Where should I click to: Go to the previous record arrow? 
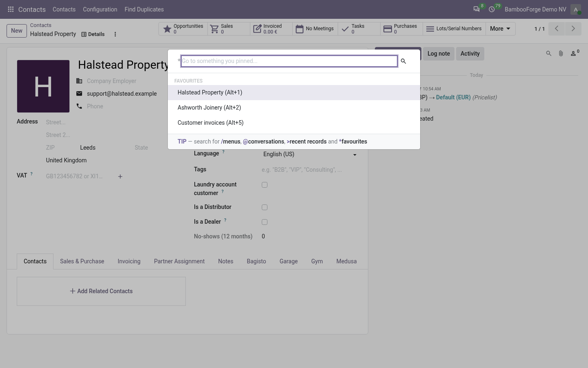(557, 29)
